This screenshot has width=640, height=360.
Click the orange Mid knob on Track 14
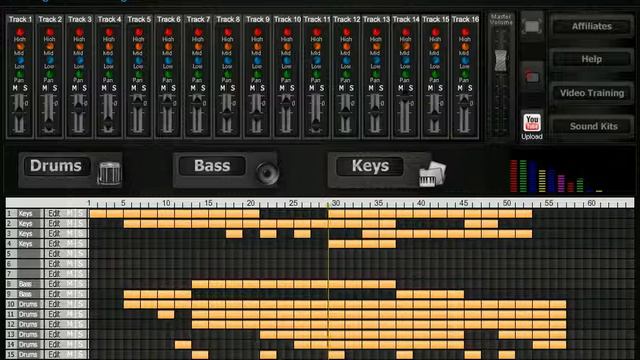click(406, 47)
